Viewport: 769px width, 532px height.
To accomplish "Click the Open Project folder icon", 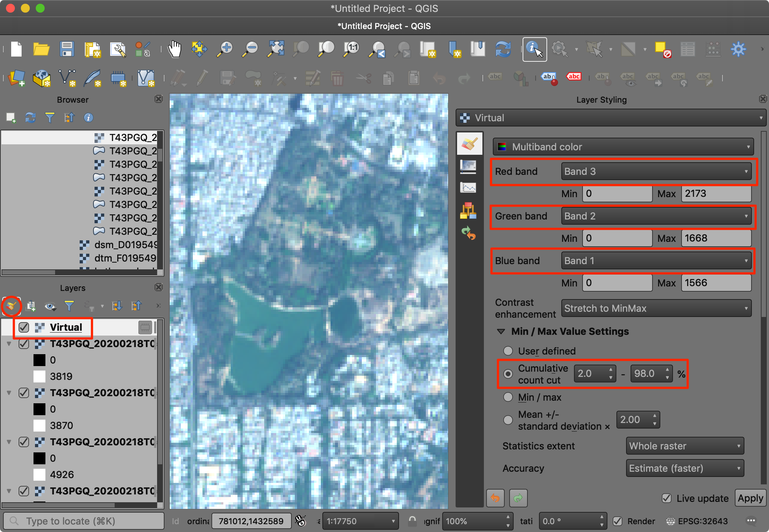I will 41,49.
